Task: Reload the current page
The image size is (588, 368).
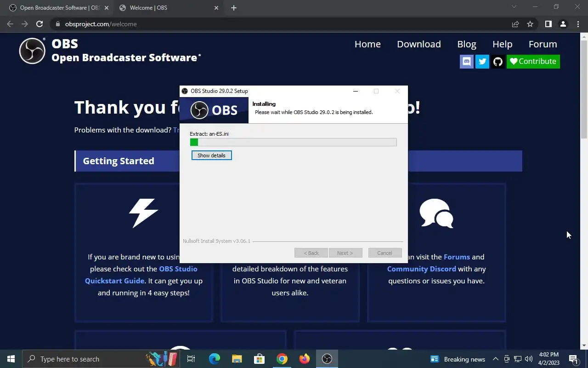Action: [x=40, y=24]
